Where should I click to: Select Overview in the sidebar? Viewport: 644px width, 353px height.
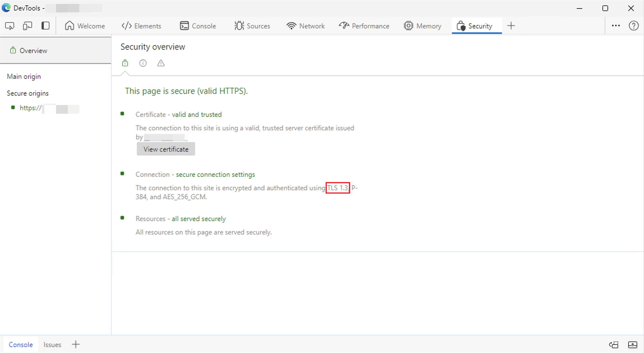pos(33,51)
